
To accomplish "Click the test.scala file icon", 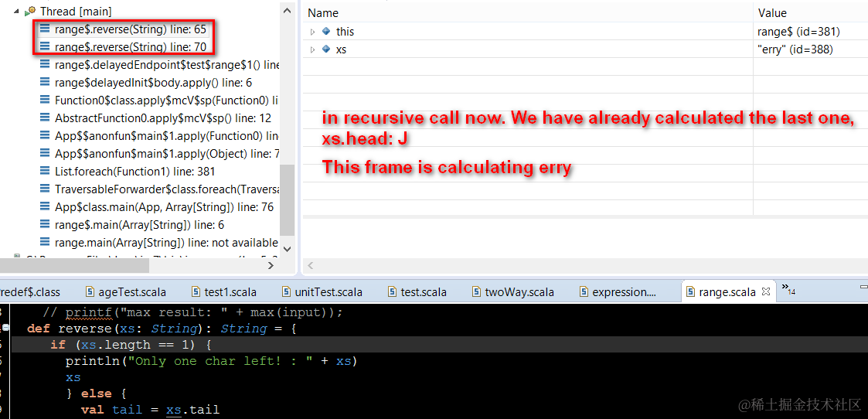I will tap(393, 291).
